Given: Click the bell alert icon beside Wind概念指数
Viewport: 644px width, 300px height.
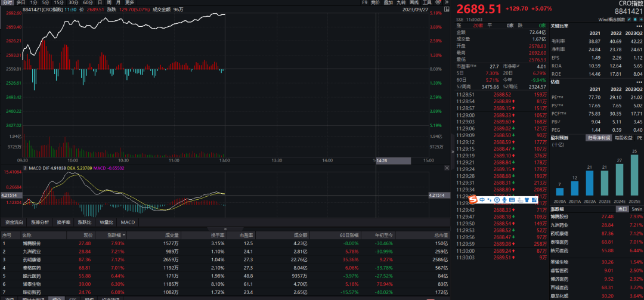Looking at the screenshot, I should coord(635,19).
